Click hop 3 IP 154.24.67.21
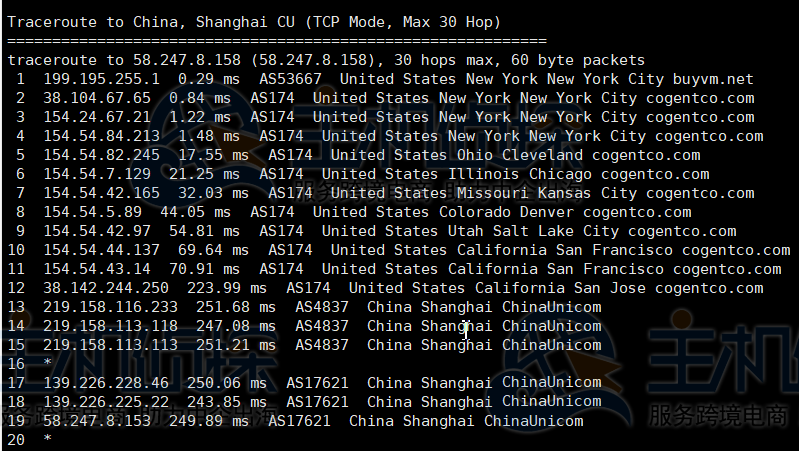 coord(97,117)
